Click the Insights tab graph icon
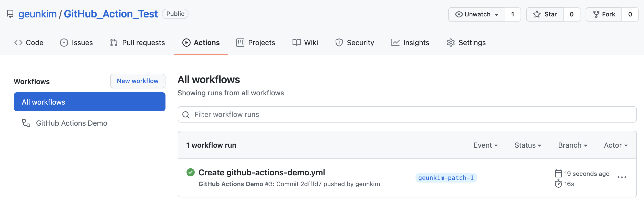644x201 pixels. click(x=396, y=43)
